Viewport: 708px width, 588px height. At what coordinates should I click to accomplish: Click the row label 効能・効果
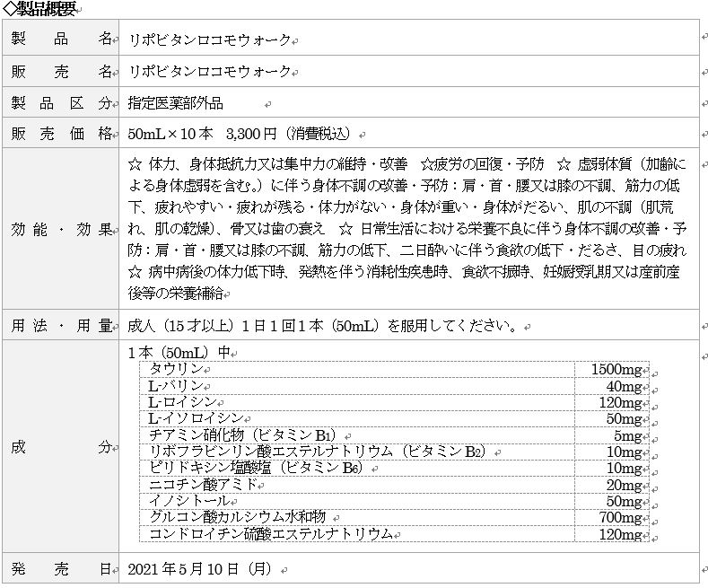click(61, 230)
